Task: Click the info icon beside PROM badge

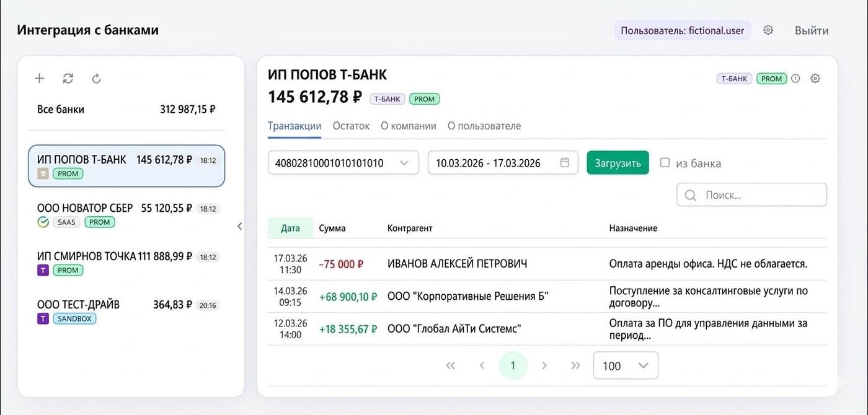Action: [795, 79]
